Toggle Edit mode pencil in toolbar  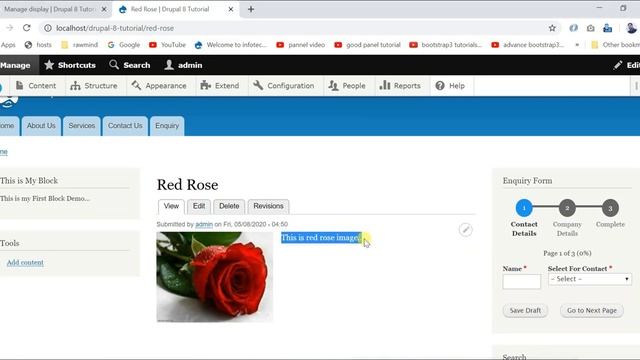tap(627, 65)
